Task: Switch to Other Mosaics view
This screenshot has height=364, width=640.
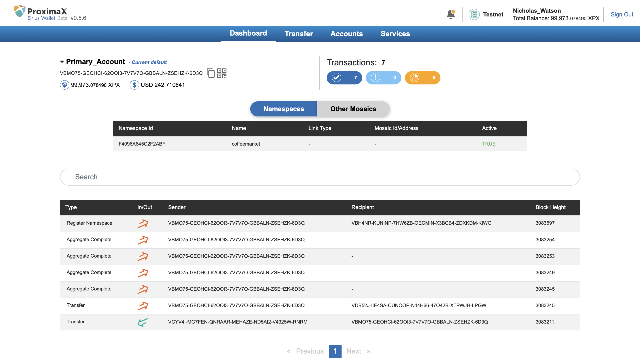Action: (353, 109)
